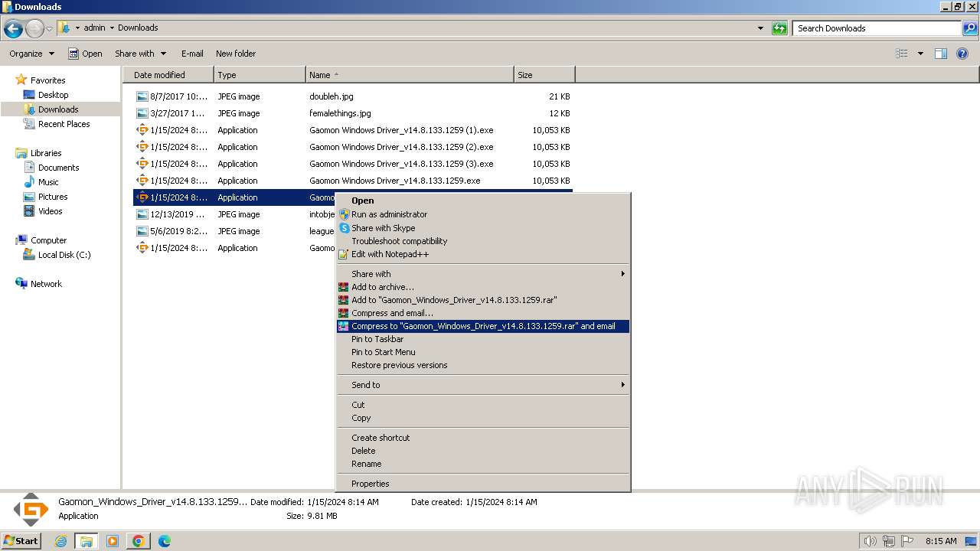The width and height of the screenshot is (980, 551).
Task: Expand the recent pages dropdown arrow
Action: pos(50,29)
